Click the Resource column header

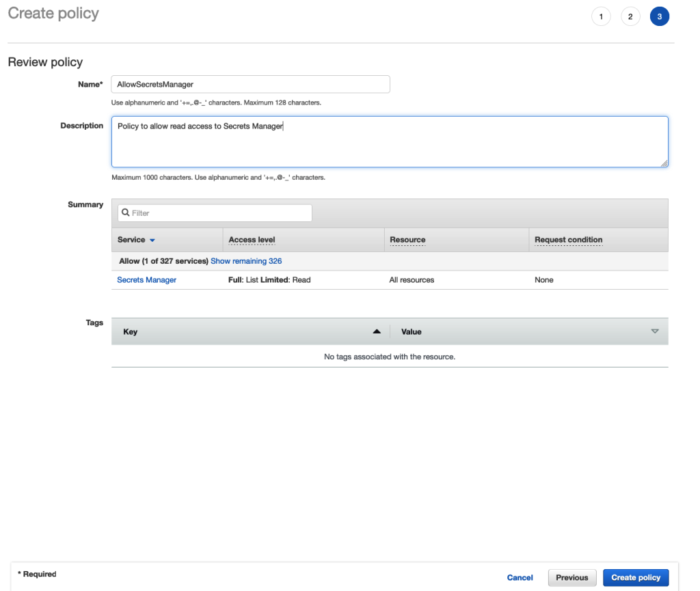coord(407,239)
